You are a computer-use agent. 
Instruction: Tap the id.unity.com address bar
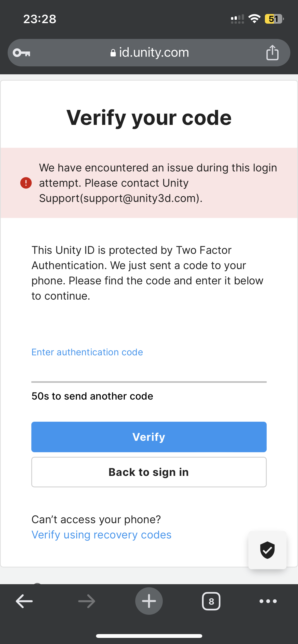point(154,52)
